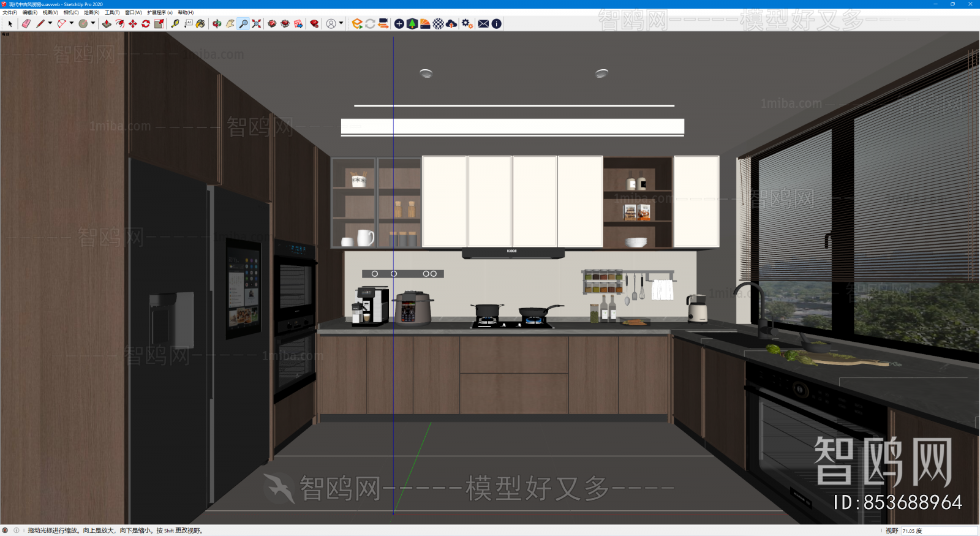Click the Enscape about info icon
The image size is (980, 536).
pyautogui.click(x=497, y=24)
